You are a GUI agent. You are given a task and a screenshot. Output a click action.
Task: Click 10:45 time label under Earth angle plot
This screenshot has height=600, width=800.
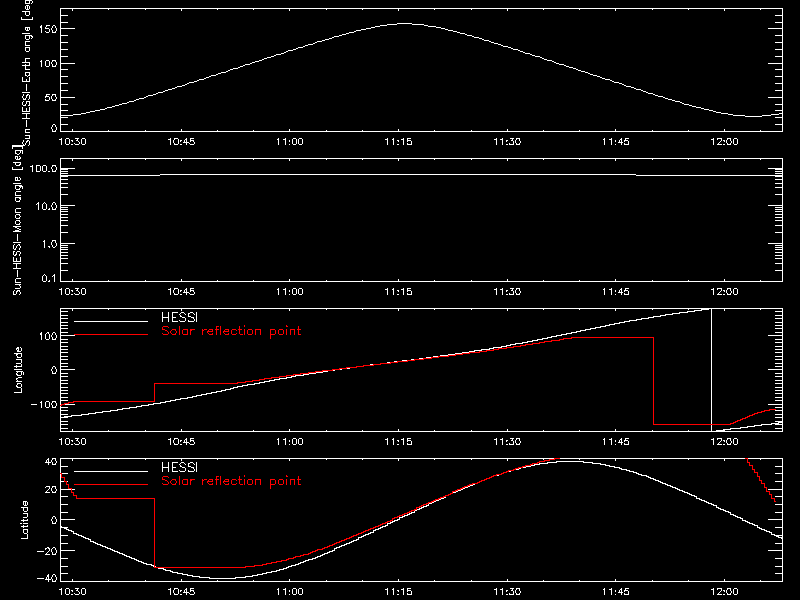(181, 142)
